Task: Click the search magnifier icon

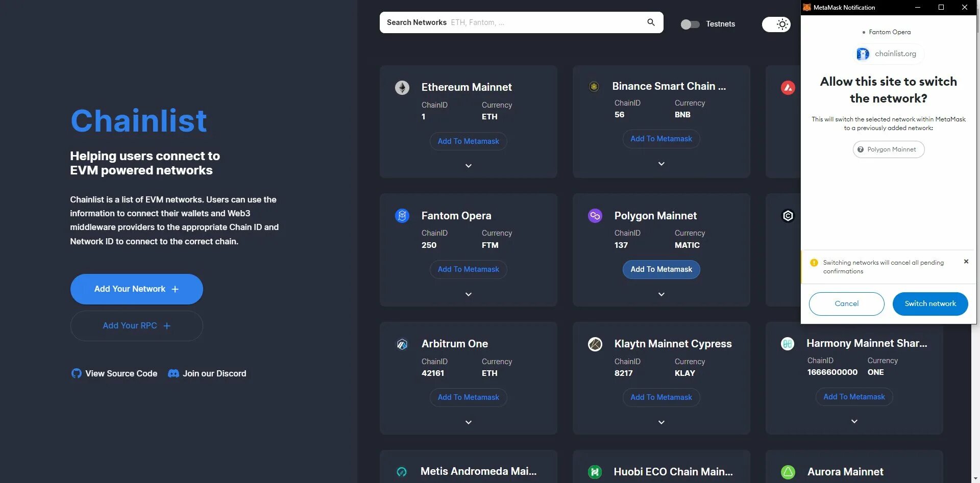Action: (x=651, y=22)
